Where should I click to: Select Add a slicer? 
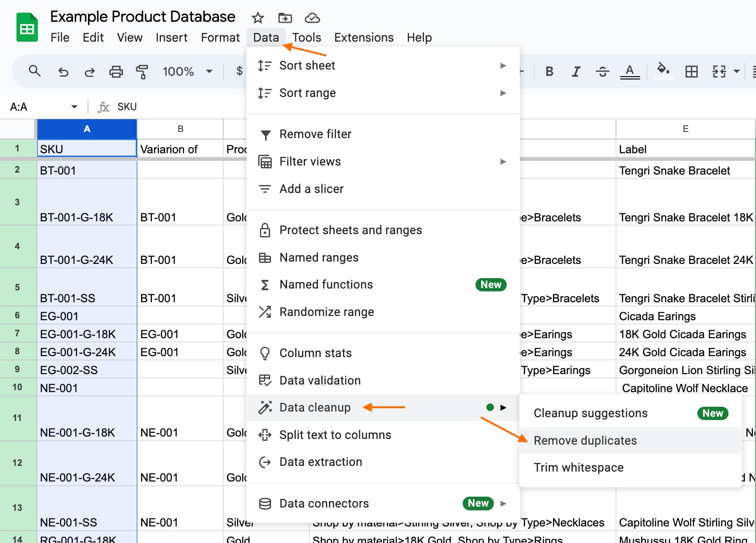pyautogui.click(x=383, y=189)
